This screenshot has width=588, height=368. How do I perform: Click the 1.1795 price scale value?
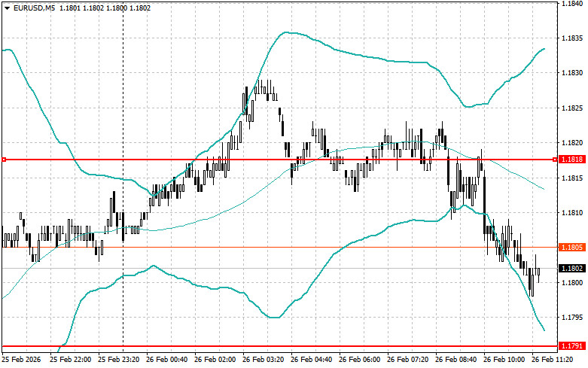click(572, 318)
